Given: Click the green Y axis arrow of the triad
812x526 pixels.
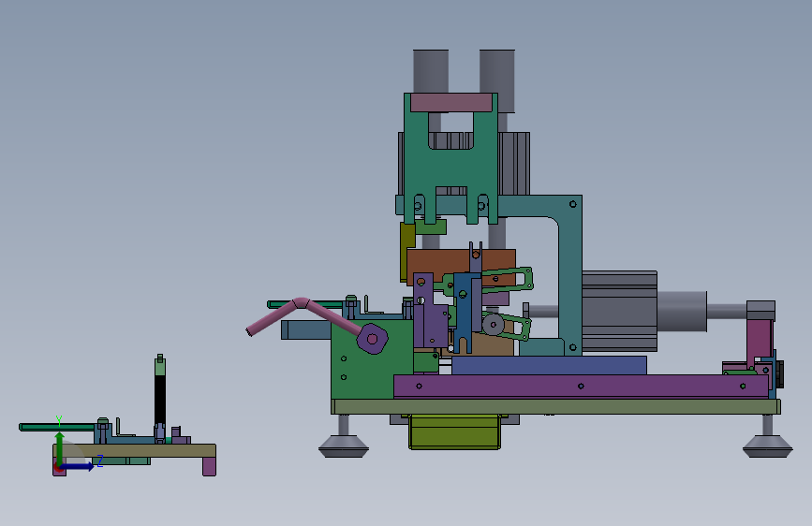Looking at the screenshot, I should pos(60,447).
